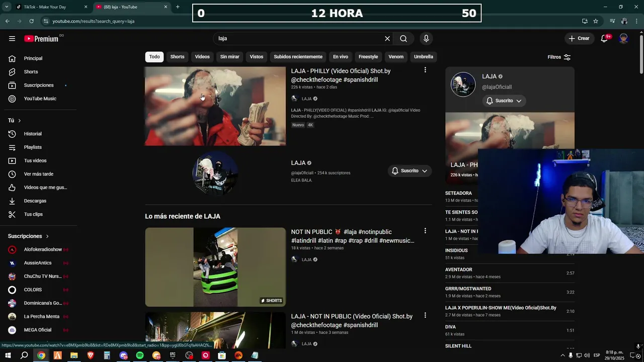Play AVENTADOR from LAJA side list
The image size is (644, 362).
coord(510,273)
